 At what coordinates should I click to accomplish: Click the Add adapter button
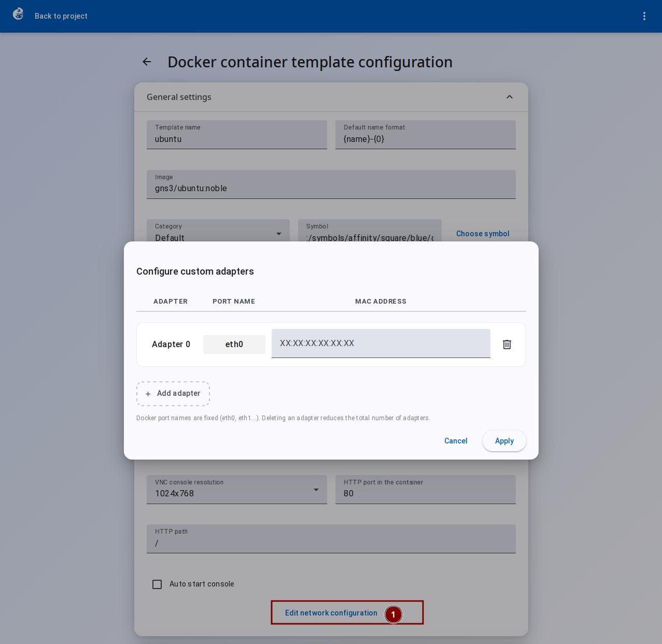[x=173, y=394]
